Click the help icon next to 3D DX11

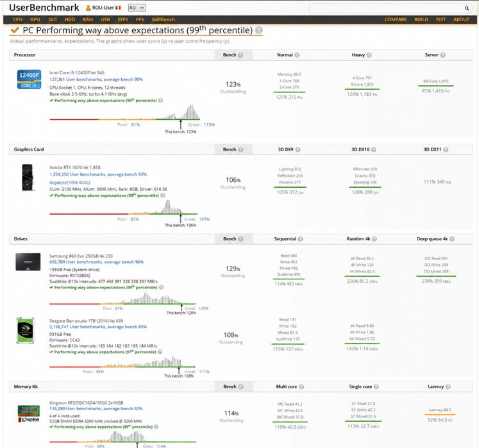tap(446, 149)
